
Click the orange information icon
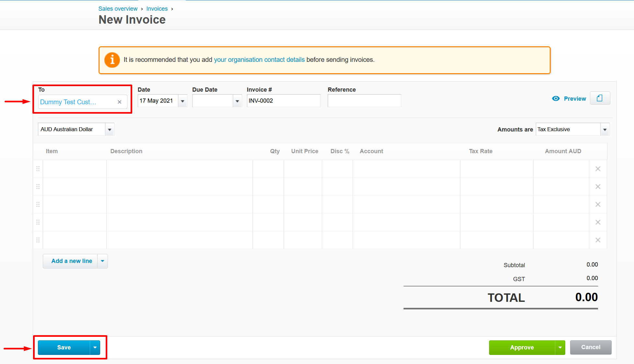[112, 60]
